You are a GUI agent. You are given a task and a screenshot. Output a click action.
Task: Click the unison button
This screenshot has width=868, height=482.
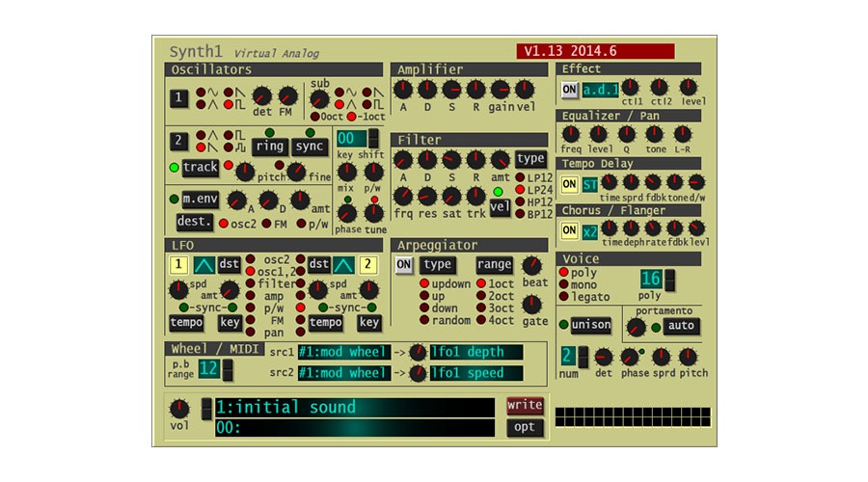(590, 325)
